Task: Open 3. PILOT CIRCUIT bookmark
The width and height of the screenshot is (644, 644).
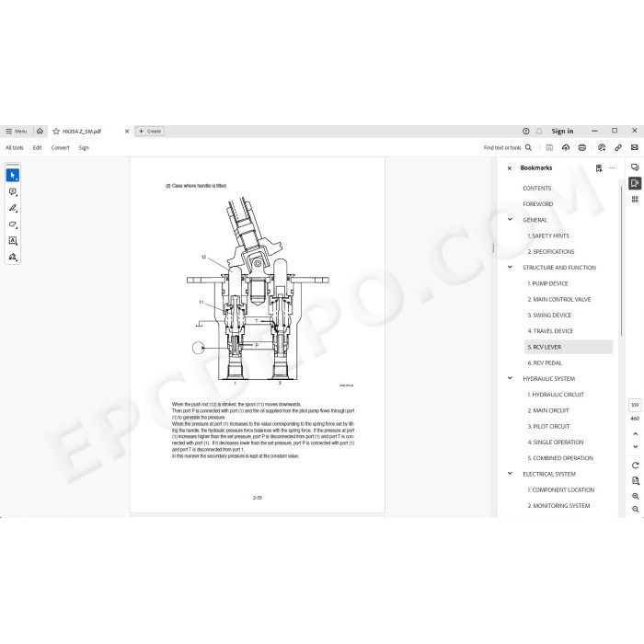Action: point(548,426)
